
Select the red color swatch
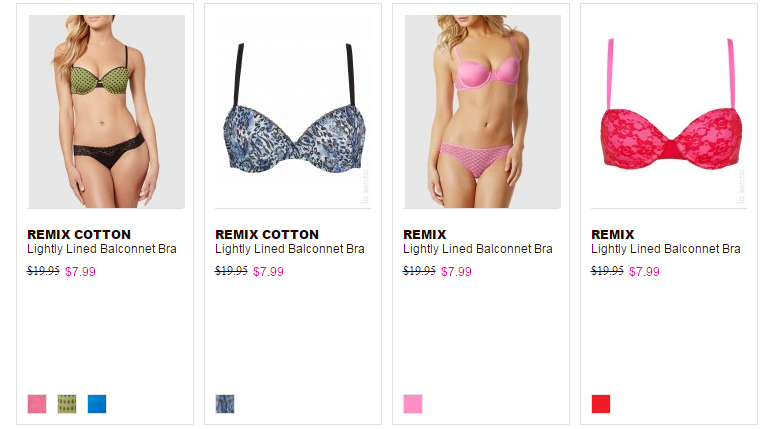tap(601, 404)
